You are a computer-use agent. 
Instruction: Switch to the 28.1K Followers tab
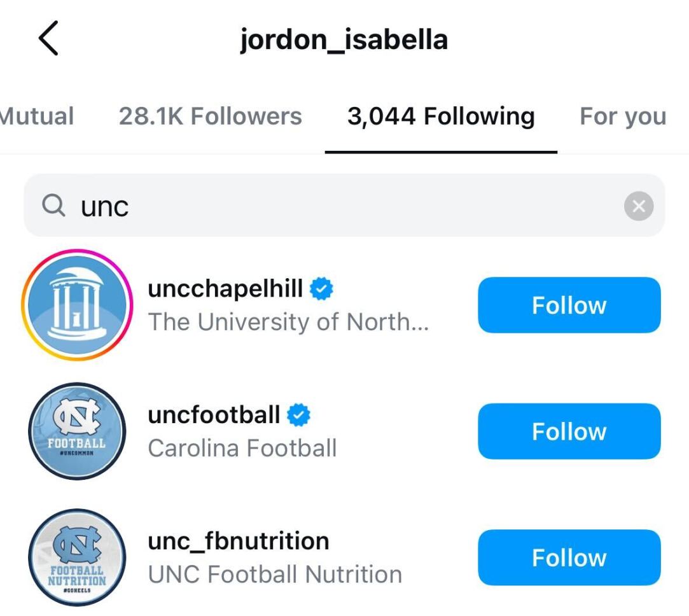coord(210,116)
